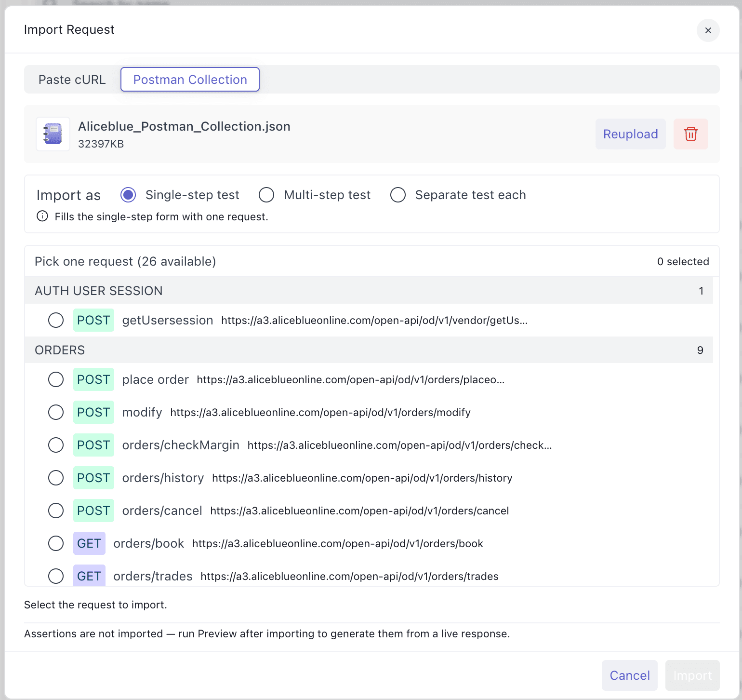Click the POST badge on orders/cancel row
The height and width of the screenshot is (700, 742).
pyautogui.click(x=93, y=511)
